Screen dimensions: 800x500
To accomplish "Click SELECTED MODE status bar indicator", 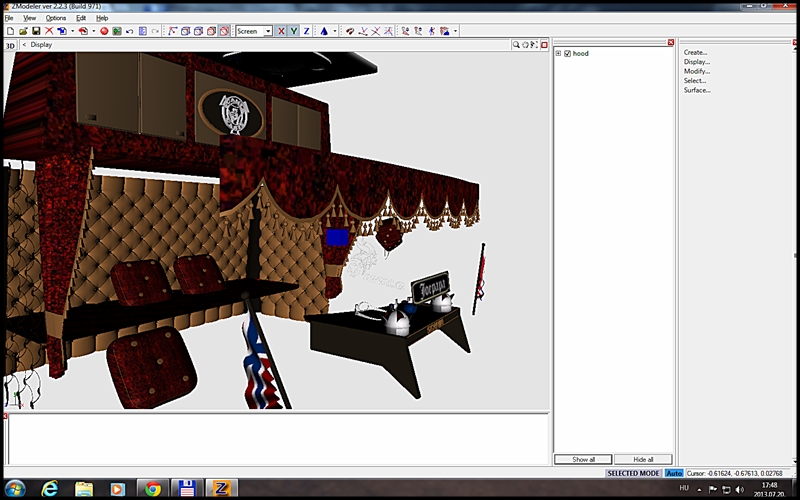I will coord(633,473).
